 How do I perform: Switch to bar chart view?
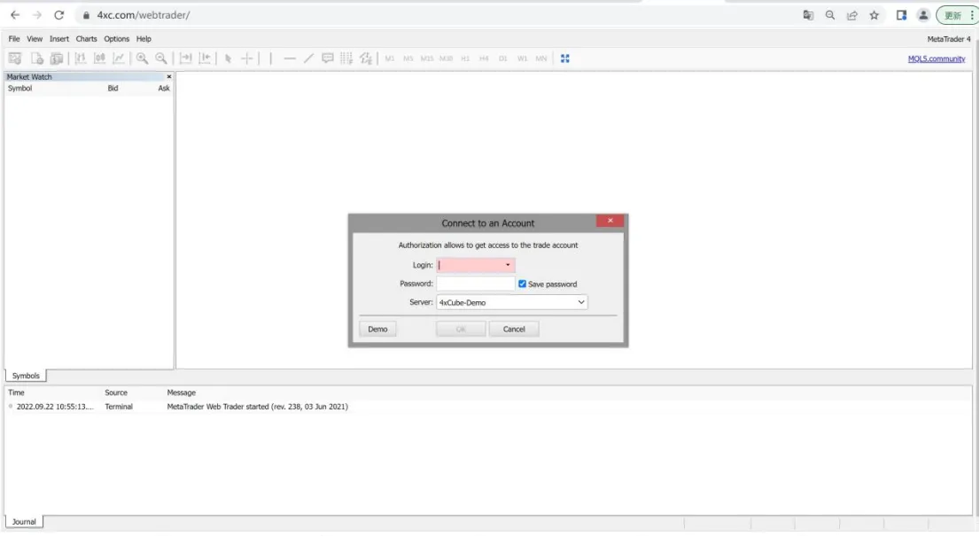81,58
